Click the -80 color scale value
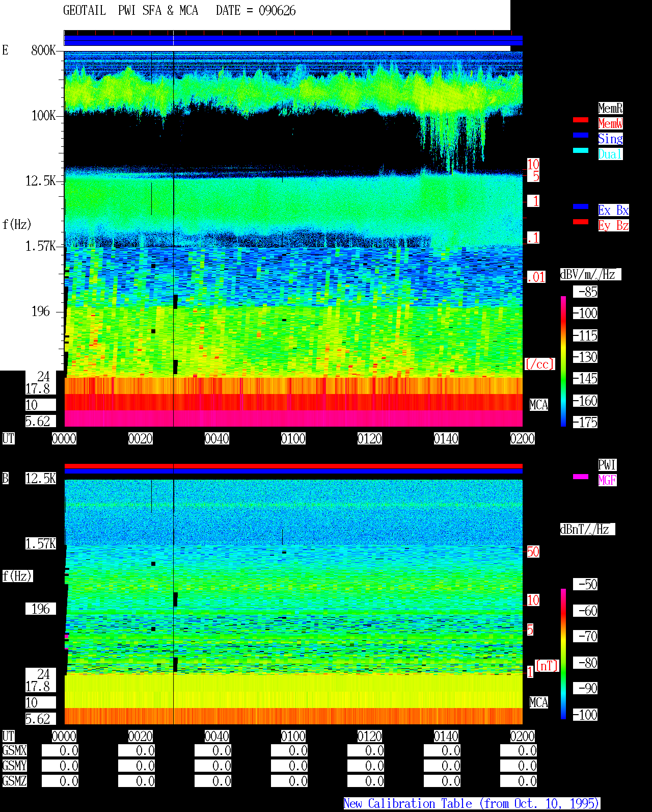This screenshot has width=652, height=812. (x=585, y=663)
